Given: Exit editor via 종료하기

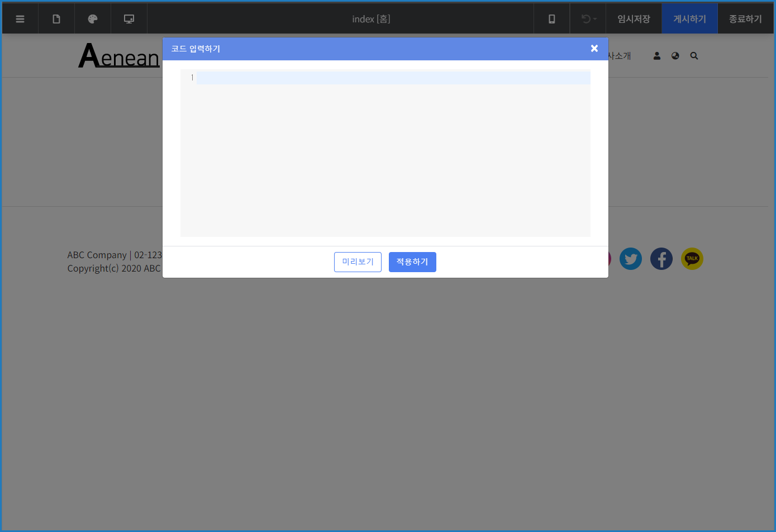Looking at the screenshot, I should pyautogui.click(x=745, y=19).
